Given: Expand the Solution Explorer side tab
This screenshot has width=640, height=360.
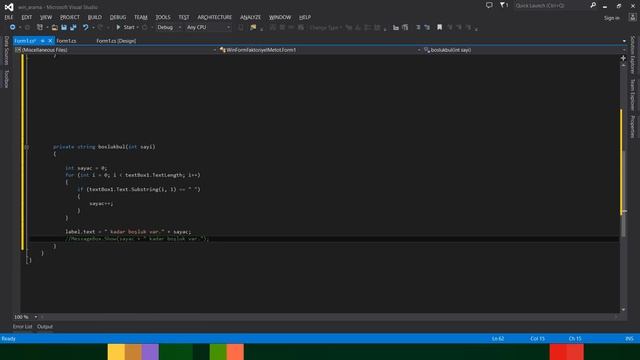Looking at the screenshot, I should pyautogui.click(x=633, y=55).
